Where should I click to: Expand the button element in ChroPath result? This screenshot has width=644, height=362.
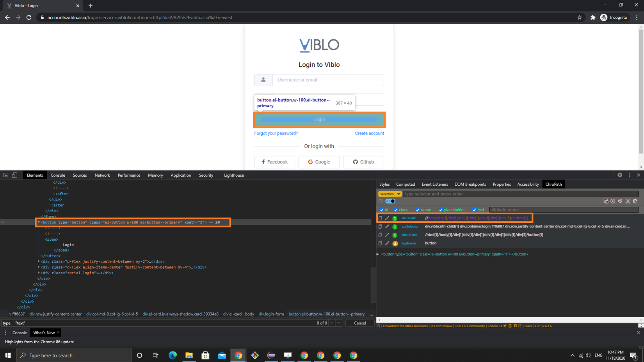[378, 254]
